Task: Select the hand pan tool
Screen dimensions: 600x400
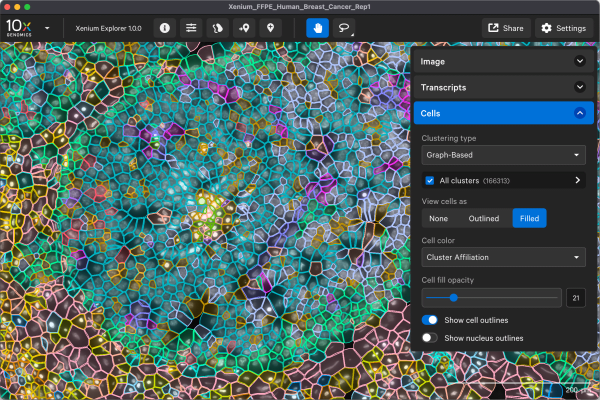Action: pyautogui.click(x=318, y=28)
